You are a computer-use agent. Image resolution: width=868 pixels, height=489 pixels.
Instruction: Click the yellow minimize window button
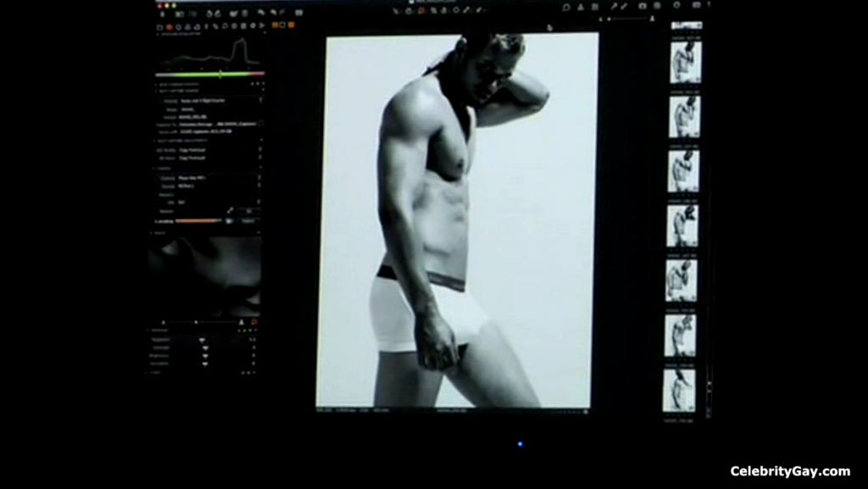pyautogui.click(x=167, y=6)
